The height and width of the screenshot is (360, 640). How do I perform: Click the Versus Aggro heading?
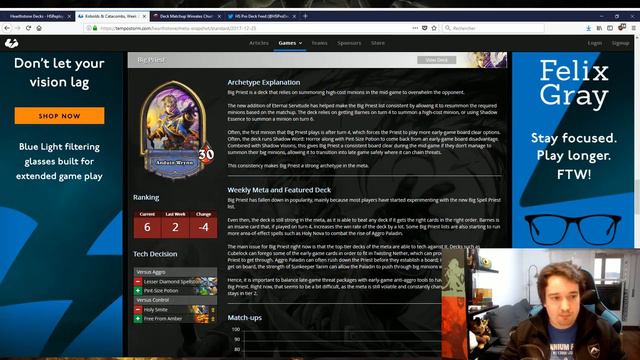[175, 272]
